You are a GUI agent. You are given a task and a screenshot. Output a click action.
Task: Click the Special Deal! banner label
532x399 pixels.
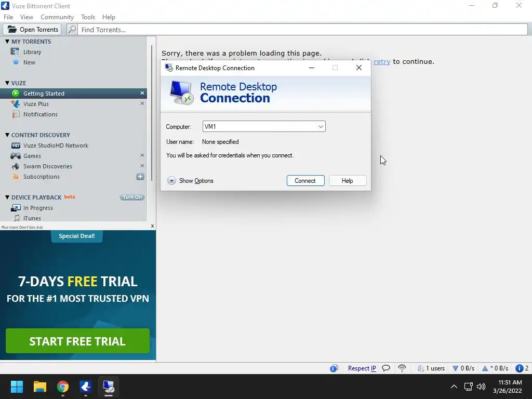coord(77,236)
